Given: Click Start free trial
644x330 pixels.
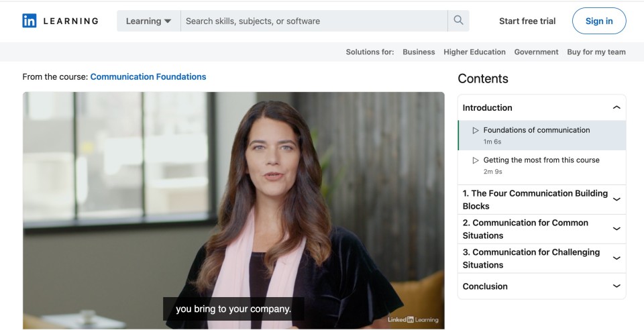Looking at the screenshot, I should tap(527, 21).
